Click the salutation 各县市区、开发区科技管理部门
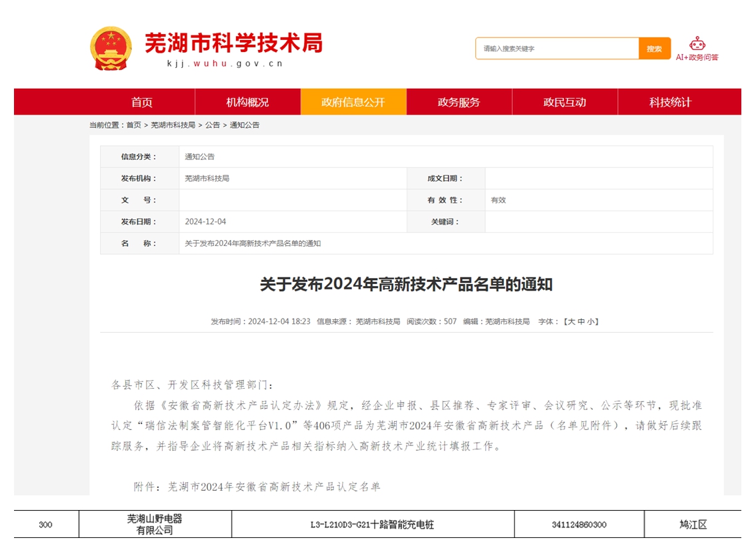The height and width of the screenshot is (540, 756). click(193, 385)
